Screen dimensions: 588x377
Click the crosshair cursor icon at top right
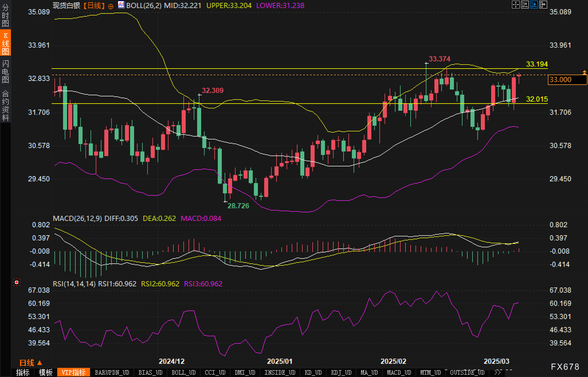pos(516,5)
